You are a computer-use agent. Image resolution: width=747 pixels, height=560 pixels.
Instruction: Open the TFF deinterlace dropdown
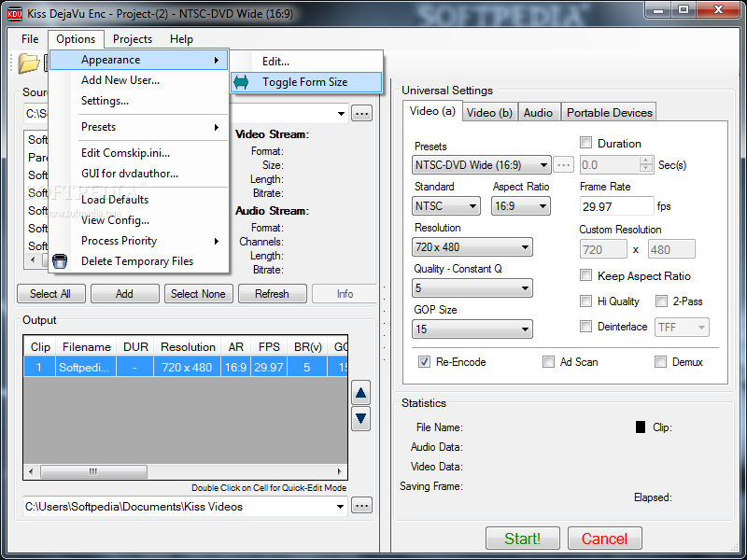point(682,328)
